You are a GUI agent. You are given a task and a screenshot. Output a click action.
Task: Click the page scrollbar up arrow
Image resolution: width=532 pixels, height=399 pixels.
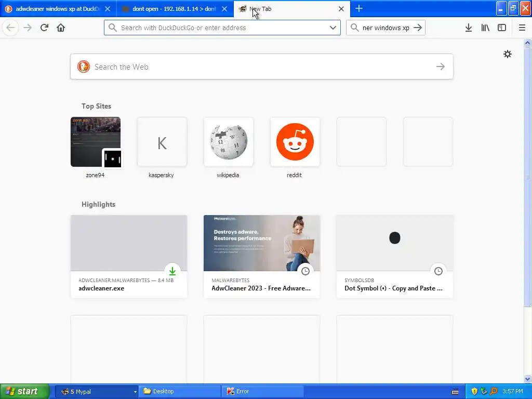pos(528,43)
